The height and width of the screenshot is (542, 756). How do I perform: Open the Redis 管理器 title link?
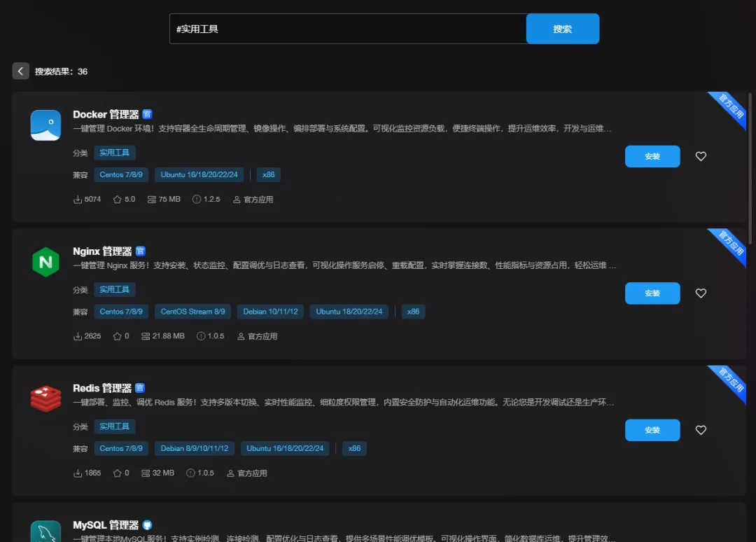102,388
